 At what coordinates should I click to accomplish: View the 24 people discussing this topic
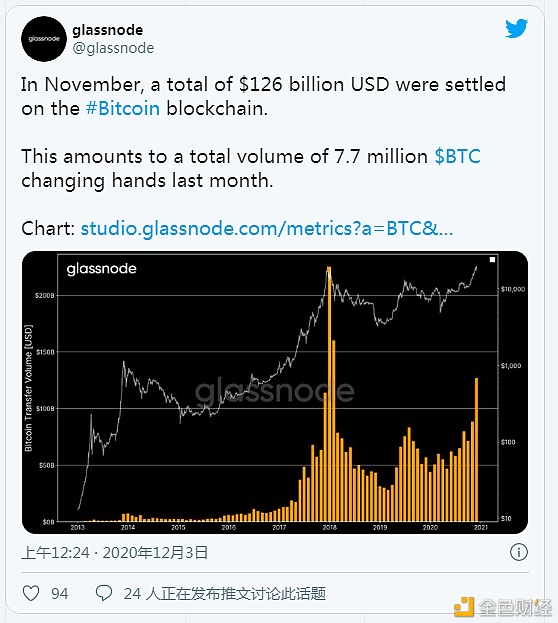225,594
